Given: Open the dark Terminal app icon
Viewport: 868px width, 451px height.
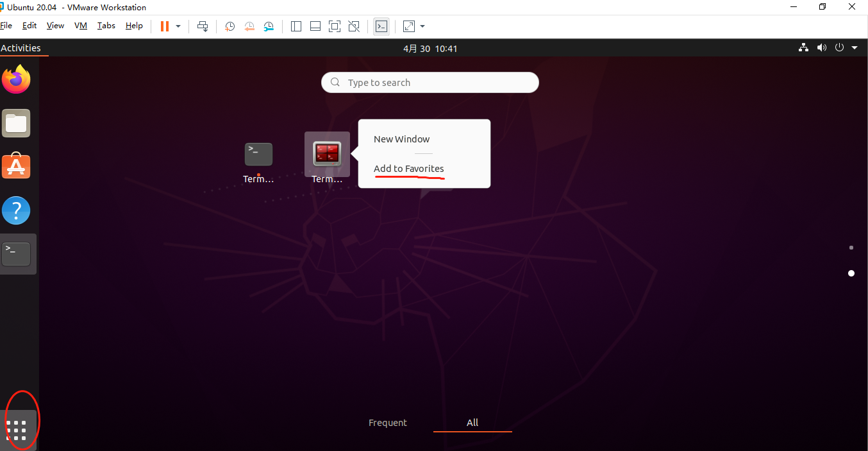Looking at the screenshot, I should (x=258, y=154).
